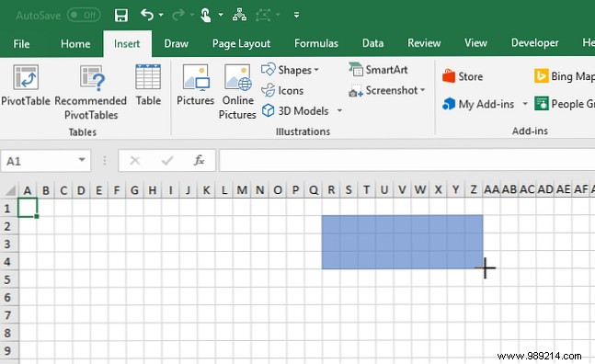Image resolution: width=595 pixels, height=364 pixels.
Task: Select row header 5
Action: point(7,279)
